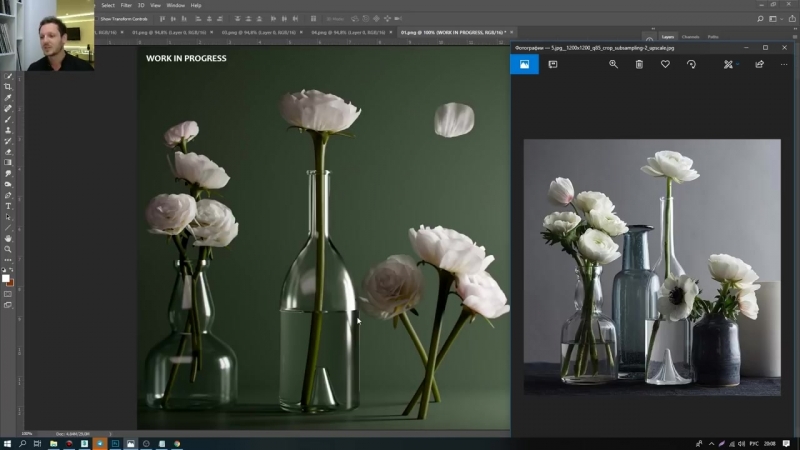Select the History Brush tool

8,141
